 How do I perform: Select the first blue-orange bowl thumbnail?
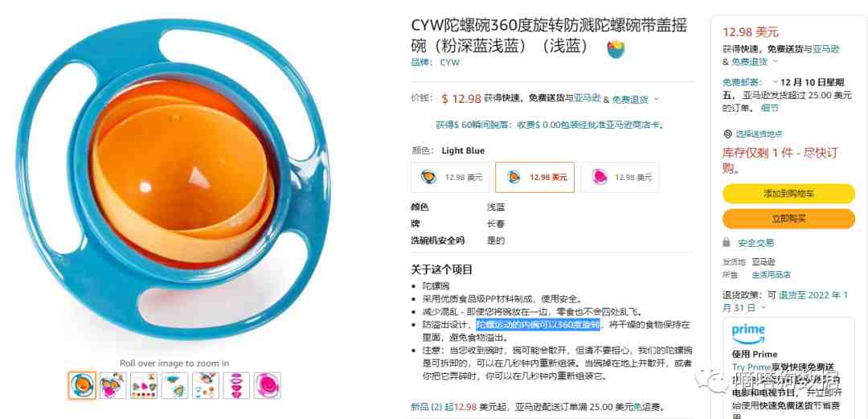82,385
